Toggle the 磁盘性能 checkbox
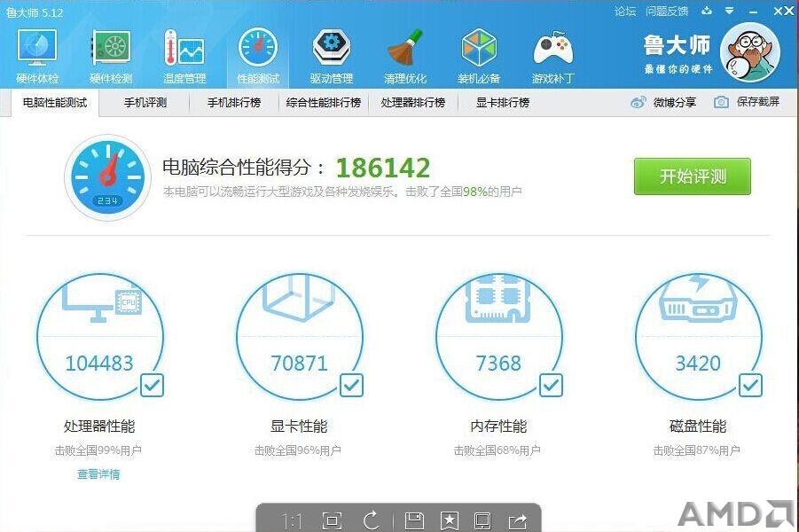The height and width of the screenshot is (532, 799). point(750,385)
